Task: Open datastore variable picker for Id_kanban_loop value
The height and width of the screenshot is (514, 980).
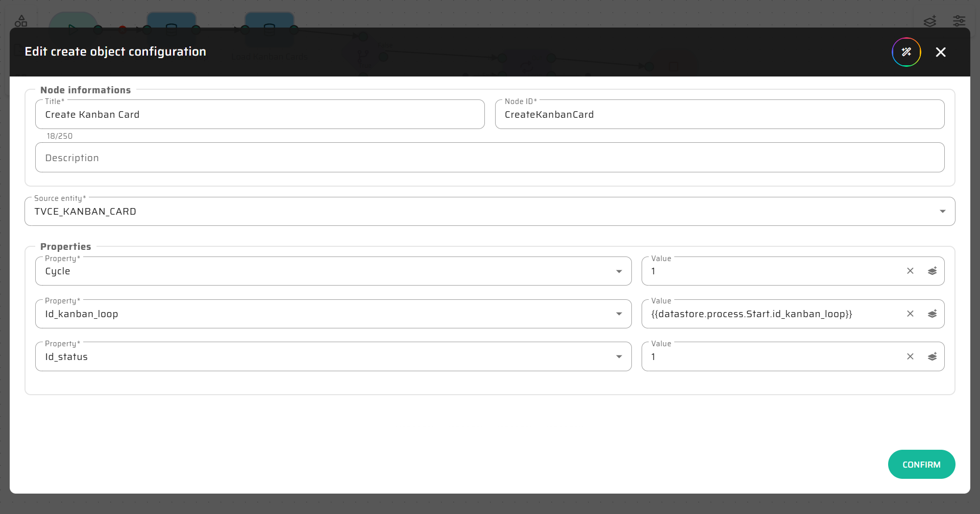Action: point(932,314)
